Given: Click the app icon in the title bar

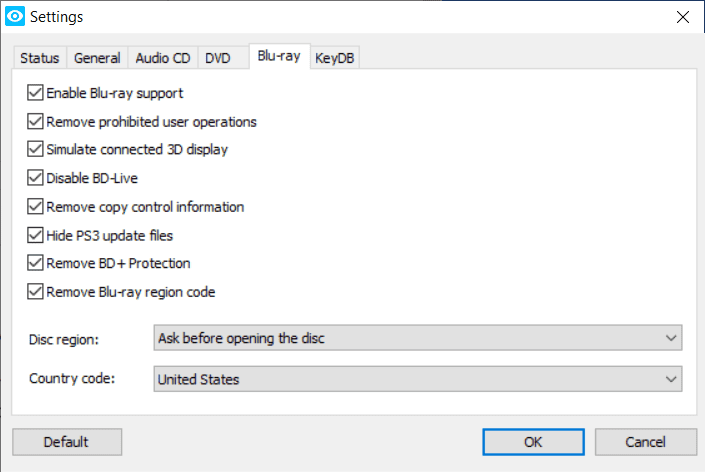Looking at the screenshot, I should 16,17.
